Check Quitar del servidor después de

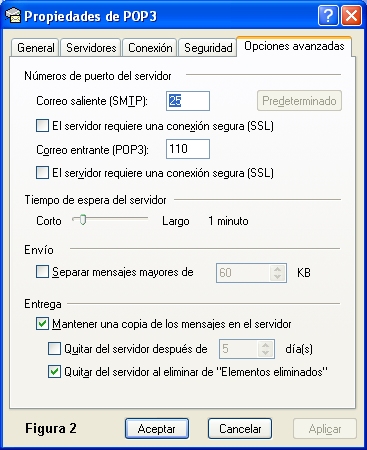pyautogui.click(x=54, y=349)
